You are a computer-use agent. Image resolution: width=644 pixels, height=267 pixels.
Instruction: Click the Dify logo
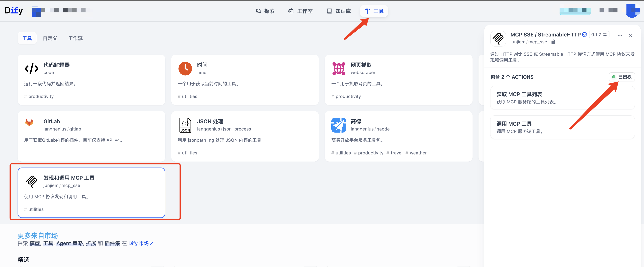pos(13,10)
